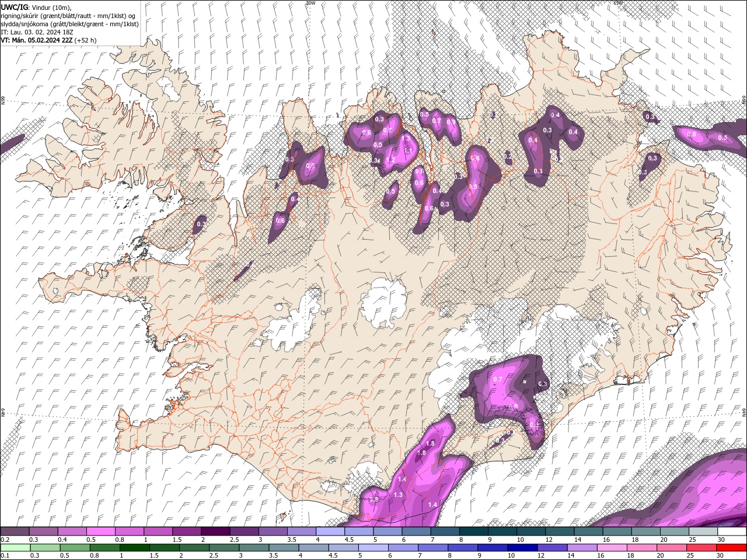
Task: Select the dark purple 2 swatch in snow scale
Action: 215,531
